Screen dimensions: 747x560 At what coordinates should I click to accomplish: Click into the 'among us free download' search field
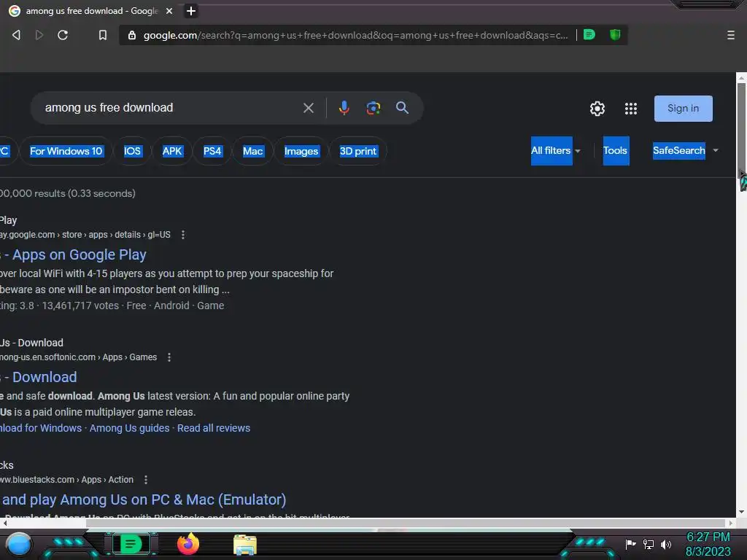[167, 108]
